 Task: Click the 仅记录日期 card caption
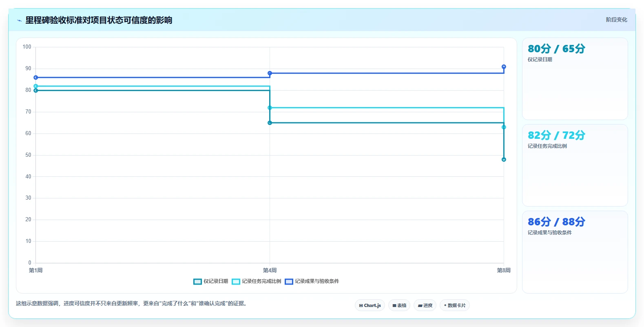coord(540,60)
